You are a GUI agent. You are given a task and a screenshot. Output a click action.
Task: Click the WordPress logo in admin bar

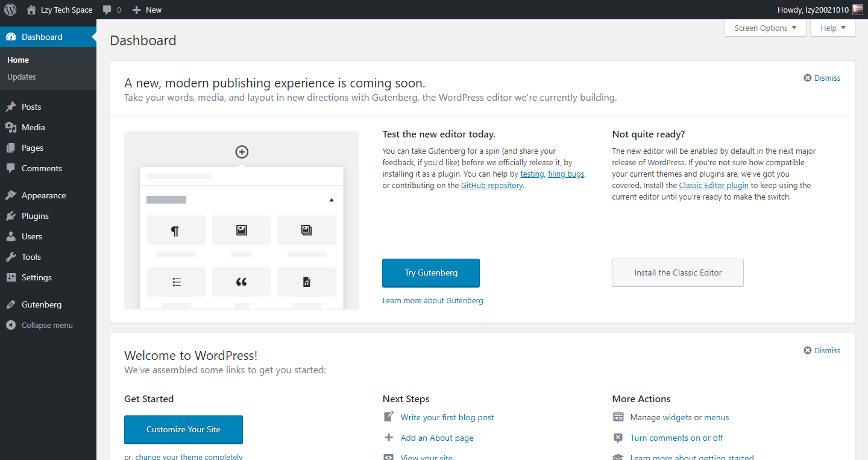[10, 10]
